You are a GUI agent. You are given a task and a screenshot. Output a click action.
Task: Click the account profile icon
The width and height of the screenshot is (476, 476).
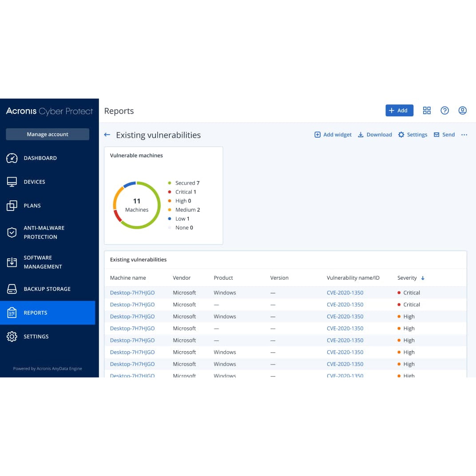coord(462,110)
